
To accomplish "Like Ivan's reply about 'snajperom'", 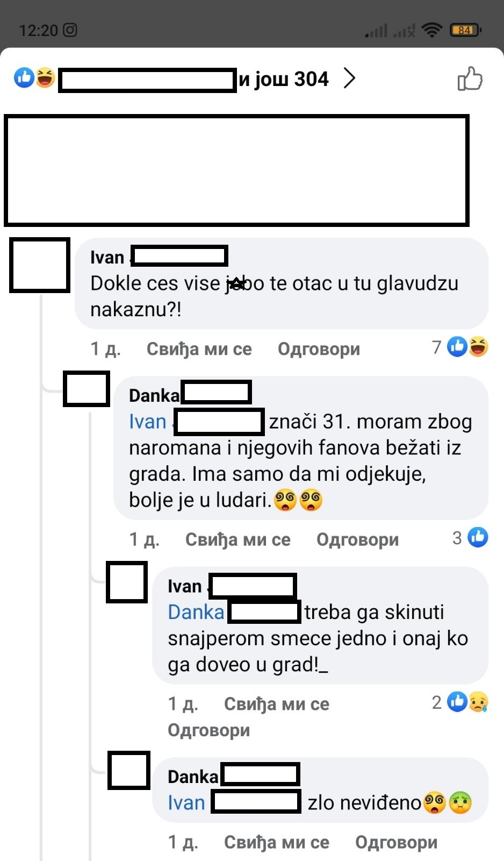I will [x=276, y=704].
